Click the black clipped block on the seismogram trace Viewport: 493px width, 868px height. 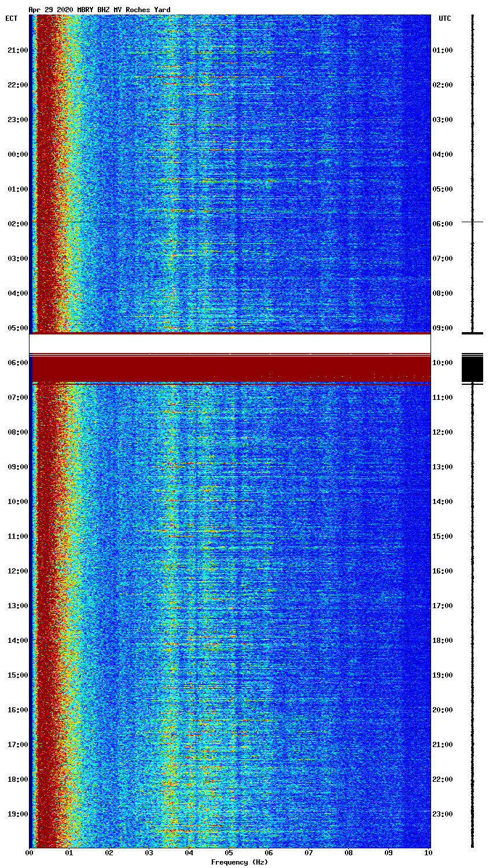tap(472, 369)
